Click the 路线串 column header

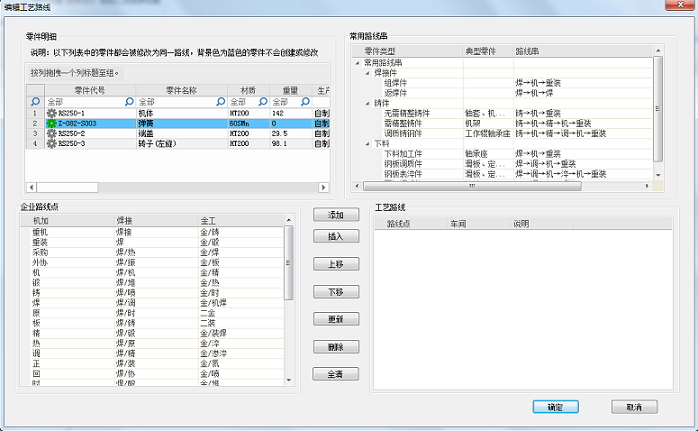[x=583, y=51]
